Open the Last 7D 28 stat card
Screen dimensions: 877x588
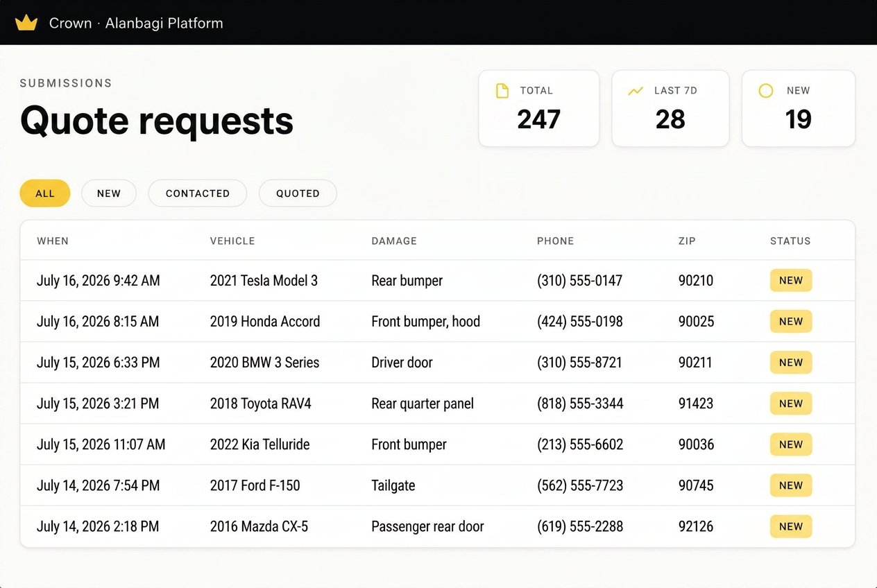(670, 108)
